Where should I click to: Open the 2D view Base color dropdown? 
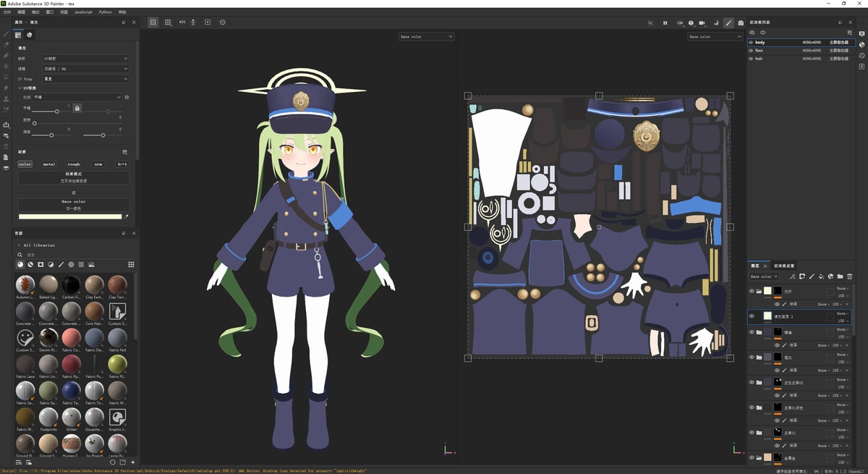[x=715, y=36]
